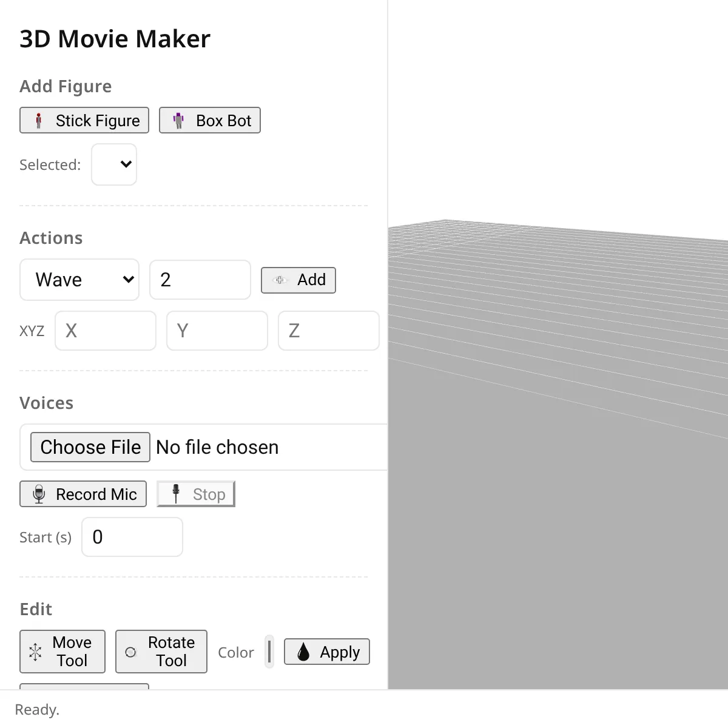Open the Selected figure dropdown

114,164
